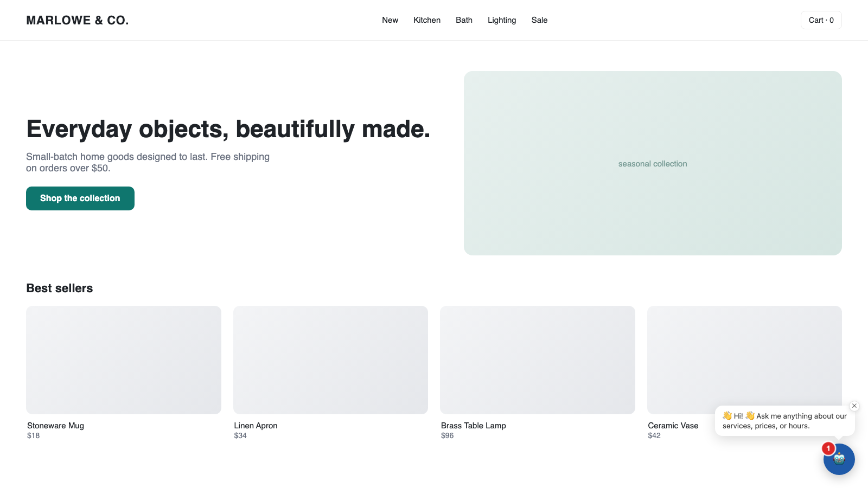
Task: Click the red unread notification badge
Action: click(828, 448)
